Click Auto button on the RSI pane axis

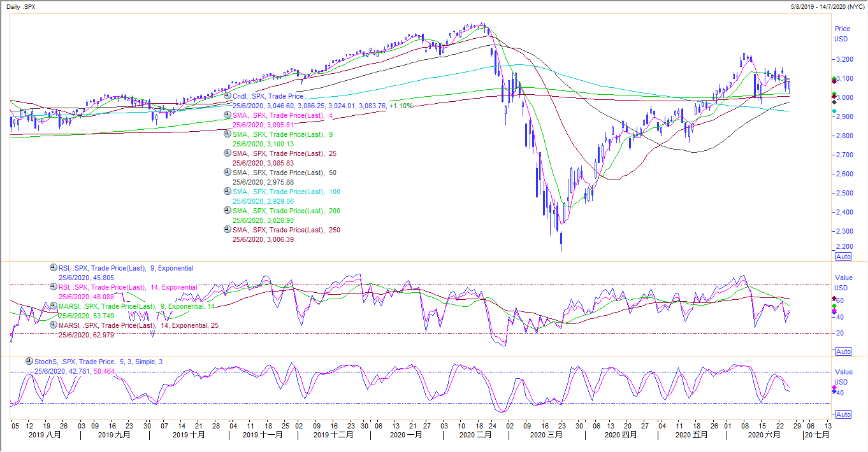click(x=843, y=351)
